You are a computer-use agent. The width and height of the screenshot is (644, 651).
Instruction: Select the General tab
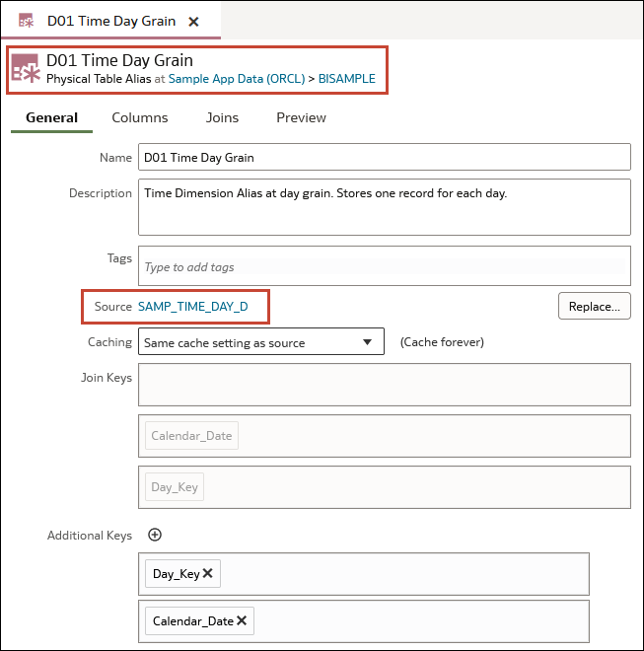[x=51, y=118]
